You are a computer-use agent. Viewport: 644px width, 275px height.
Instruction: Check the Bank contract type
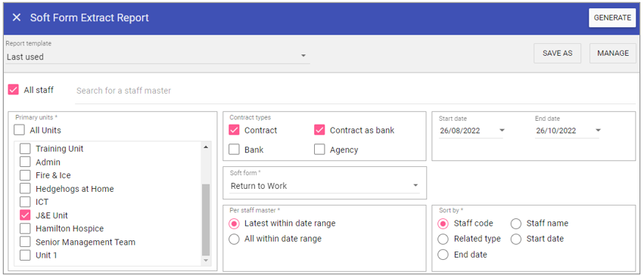(234, 150)
